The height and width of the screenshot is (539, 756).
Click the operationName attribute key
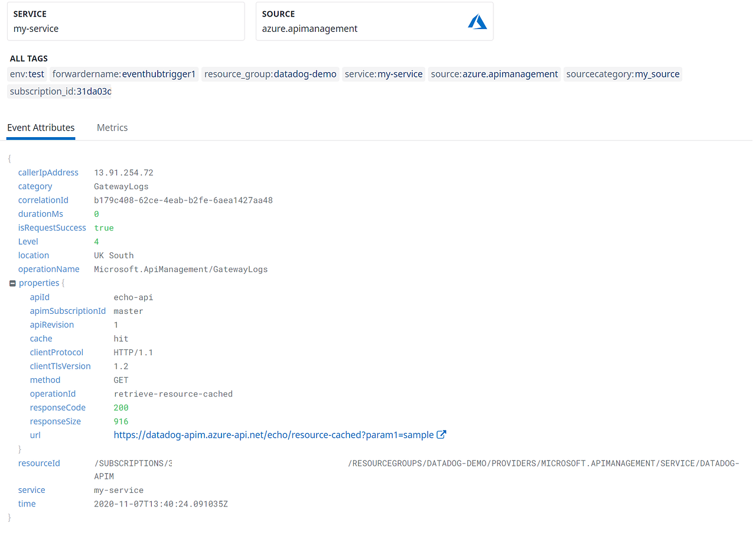(x=49, y=269)
